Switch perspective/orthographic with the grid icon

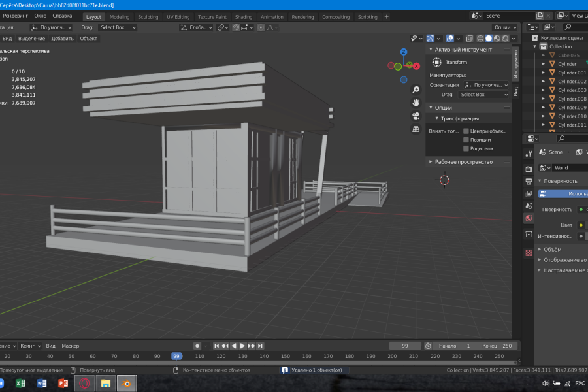point(416,129)
